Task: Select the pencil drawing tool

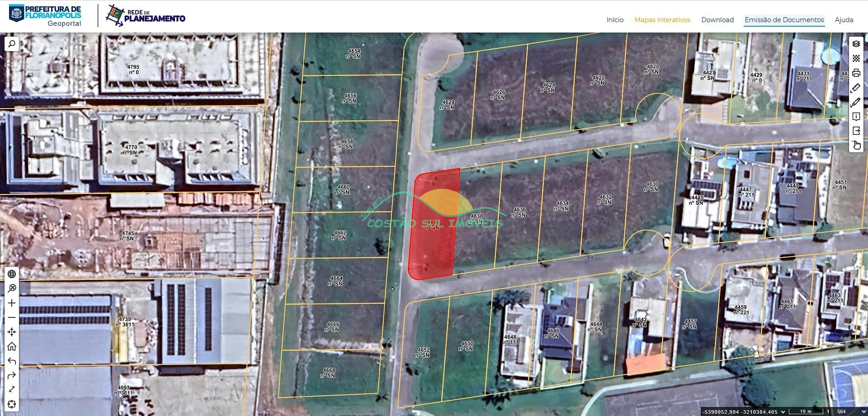Action: point(856,102)
